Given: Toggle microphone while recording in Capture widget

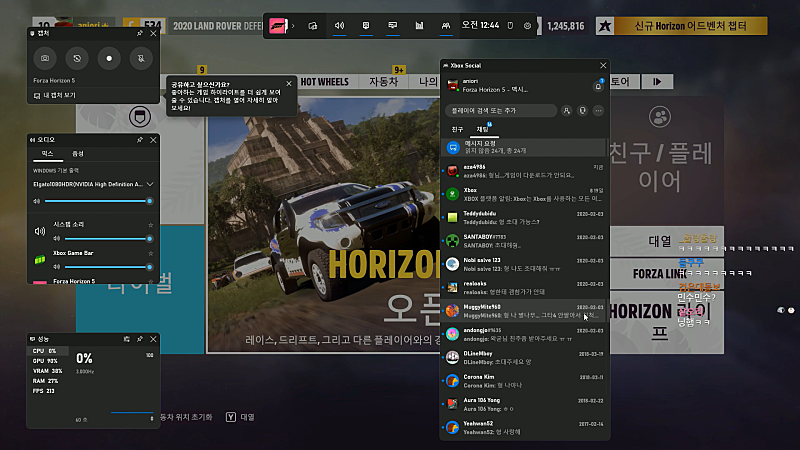Looking at the screenshot, I should pos(141,58).
